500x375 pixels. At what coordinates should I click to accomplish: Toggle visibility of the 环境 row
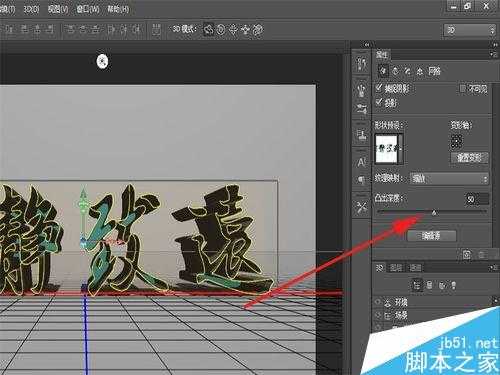tap(378, 302)
